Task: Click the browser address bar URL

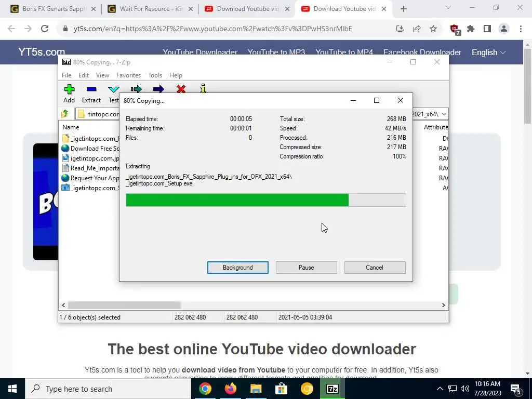Action: click(x=212, y=29)
